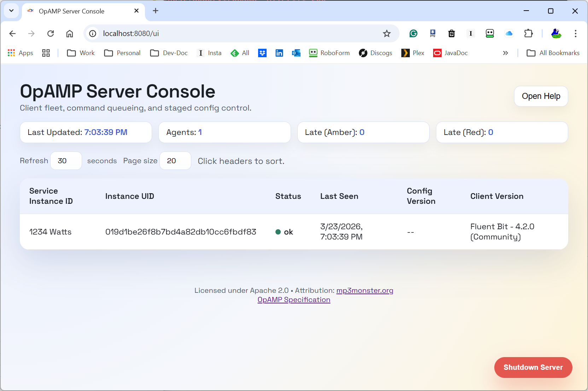Click the Open Help button
The height and width of the screenshot is (391, 588).
pos(541,96)
